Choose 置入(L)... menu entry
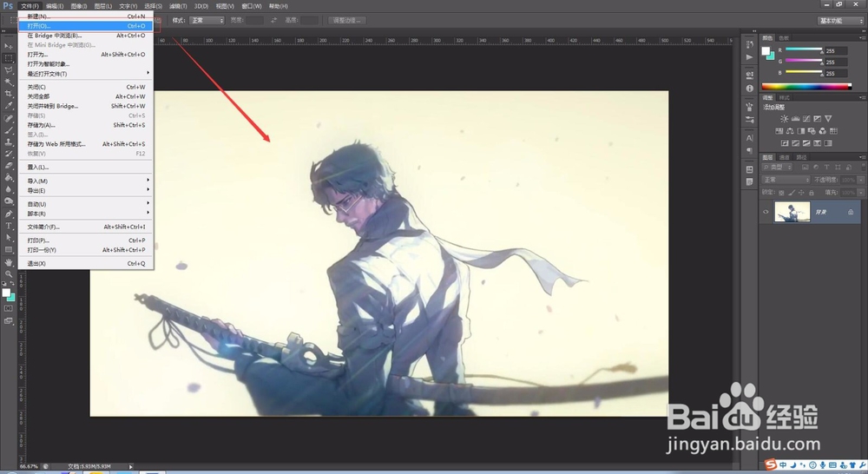Screen dimensions: 868x474 pos(86,168)
